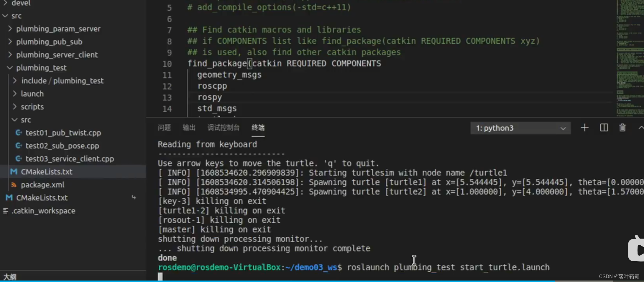The height and width of the screenshot is (282, 644).
Task: Kill the terminal with the trash icon
Action: coord(622,128)
